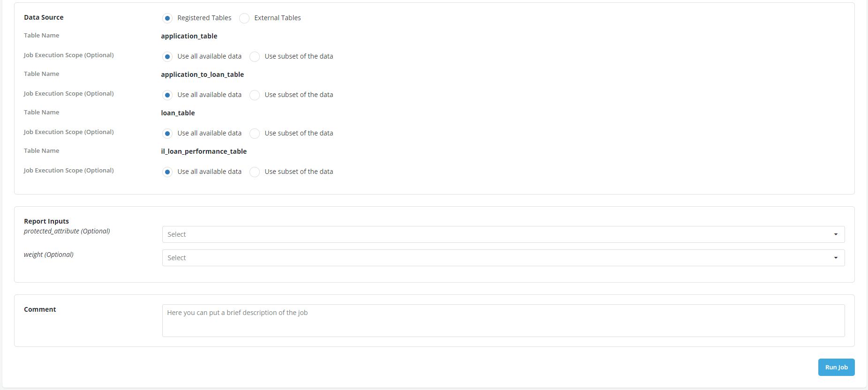
Task: Click the application_table table name
Action: [x=189, y=36]
